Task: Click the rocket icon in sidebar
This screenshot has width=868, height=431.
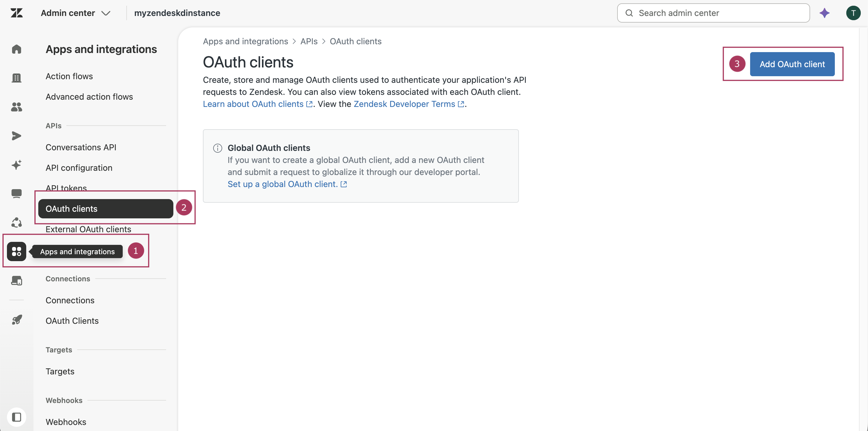Action: click(17, 320)
